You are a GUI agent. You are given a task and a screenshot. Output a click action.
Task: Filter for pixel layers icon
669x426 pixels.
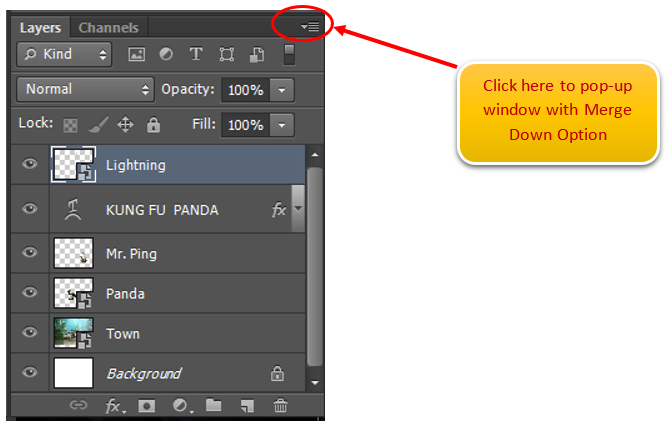pos(137,54)
